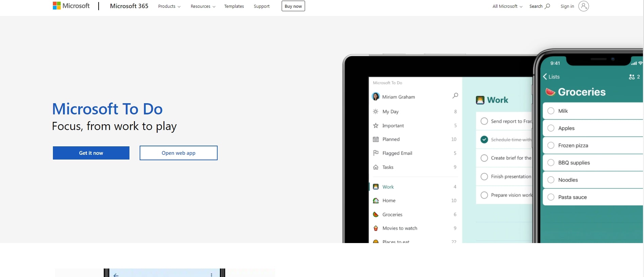Select Movies to watch list
This screenshot has width=644, height=277.
coord(400,228)
